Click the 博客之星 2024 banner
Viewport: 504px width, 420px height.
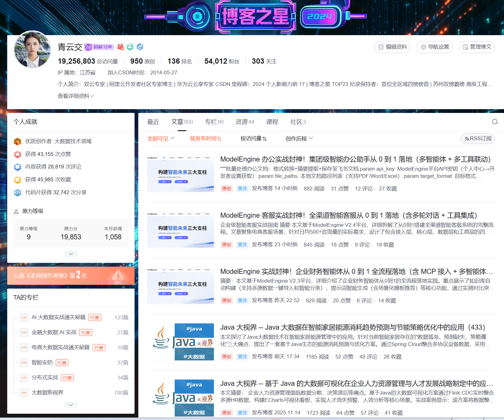click(x=256, y=16)
